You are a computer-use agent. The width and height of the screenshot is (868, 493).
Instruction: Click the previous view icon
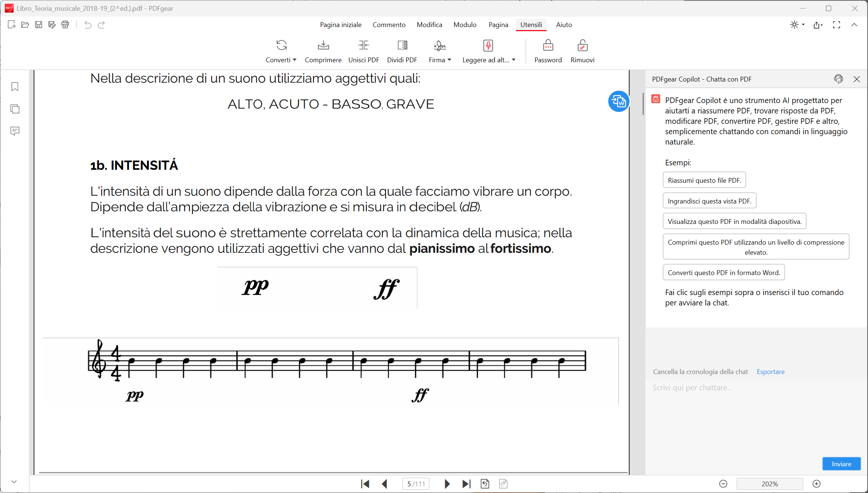[x=485, y=484]
